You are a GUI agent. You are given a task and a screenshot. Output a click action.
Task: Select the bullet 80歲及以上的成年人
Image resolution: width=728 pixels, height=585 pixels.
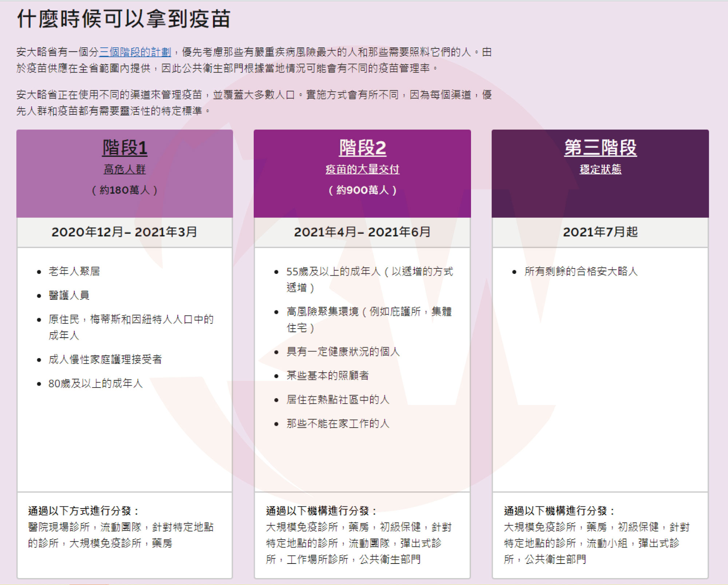[x=95, y=383]
